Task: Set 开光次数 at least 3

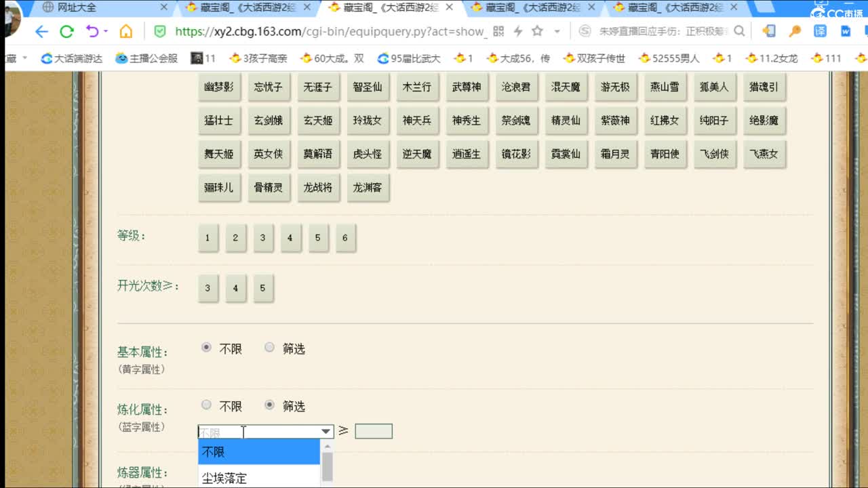Action: pyautogui.click(x=208, y=288)
